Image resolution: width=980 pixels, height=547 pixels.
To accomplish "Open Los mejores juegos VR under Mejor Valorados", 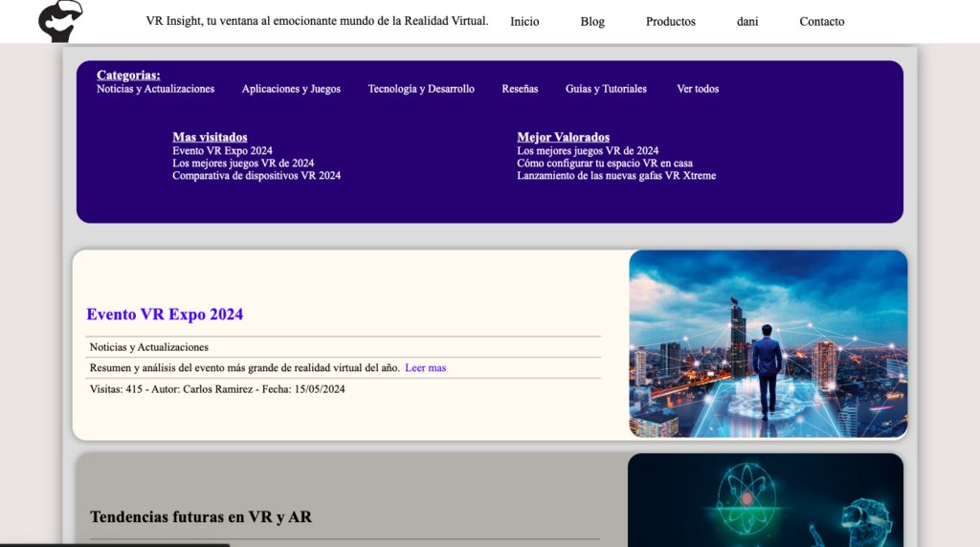I will (588, 150).
